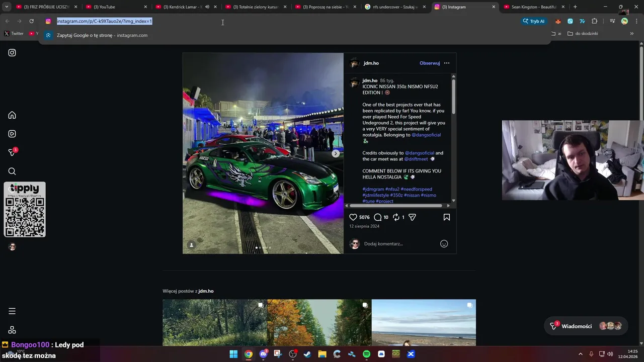Open Discord from the taskbar
Viewport: 644px width, 362px height.
click(x=263, y=354)
